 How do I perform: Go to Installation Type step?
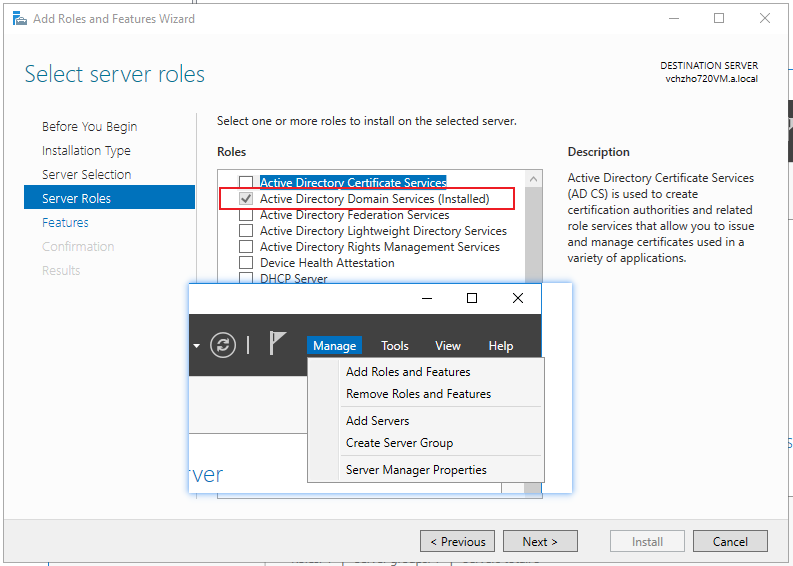click(x=86, y=151)
